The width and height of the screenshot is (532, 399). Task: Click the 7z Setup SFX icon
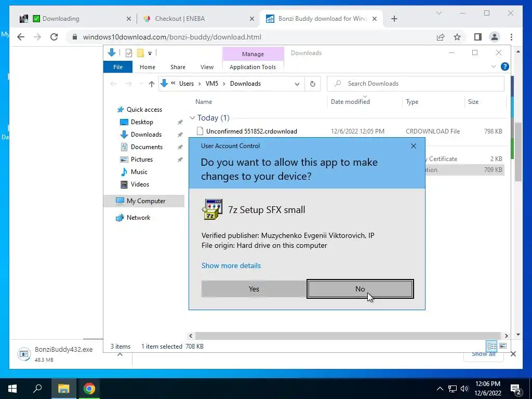(212, 209)
